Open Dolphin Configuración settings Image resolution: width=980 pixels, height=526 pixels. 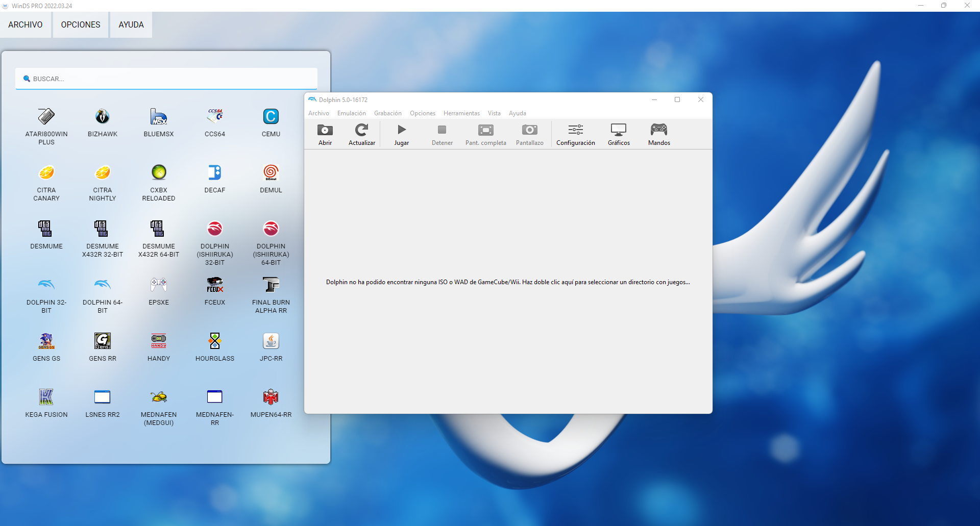[x=576, y=135]
